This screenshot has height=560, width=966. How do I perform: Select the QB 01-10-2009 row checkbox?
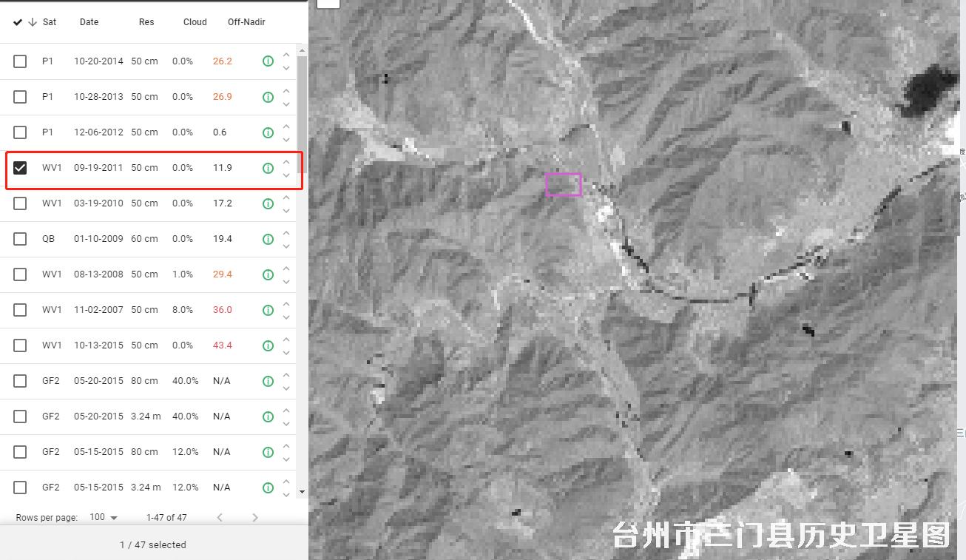click(20, 239)
